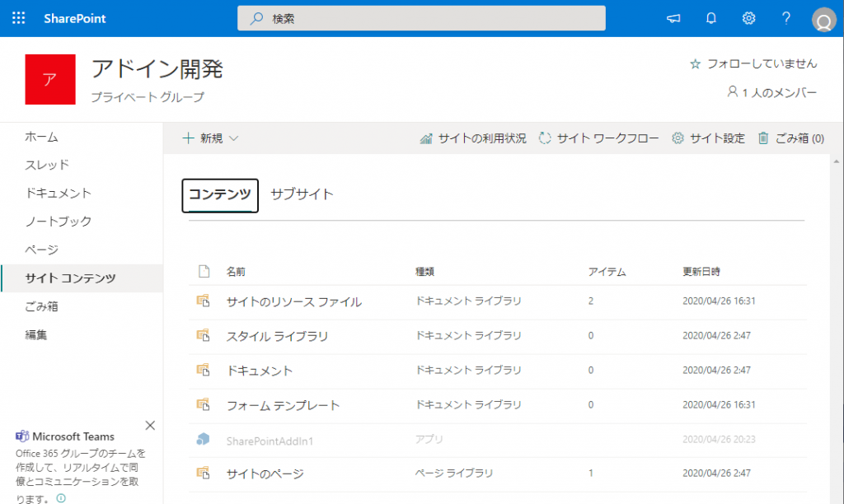Go to ノートブック in left navigation
This screenshot has width=844, height=504.
coord(59,221)
